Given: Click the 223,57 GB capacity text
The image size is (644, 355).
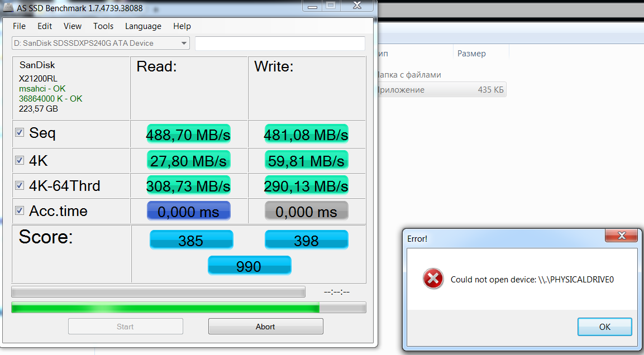Looking at the screenshot, I should coord(38,109).
